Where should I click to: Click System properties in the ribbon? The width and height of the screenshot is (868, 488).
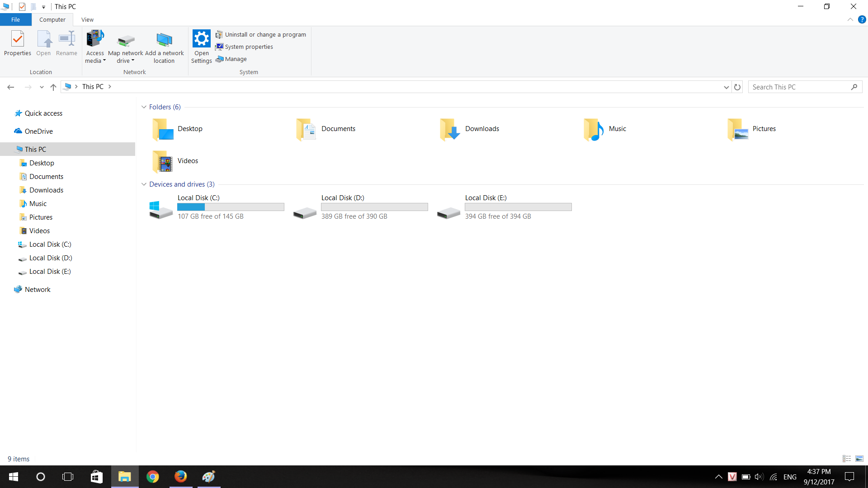tap(249, 47)
